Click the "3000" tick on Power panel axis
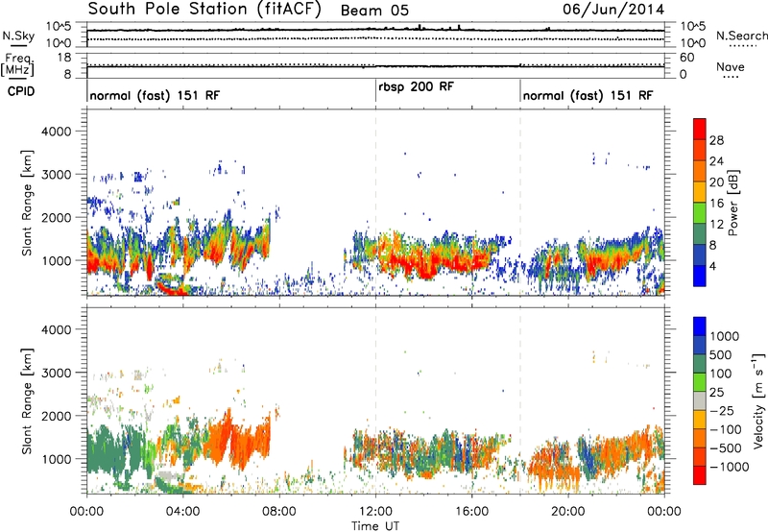 [x=56, y=175]
